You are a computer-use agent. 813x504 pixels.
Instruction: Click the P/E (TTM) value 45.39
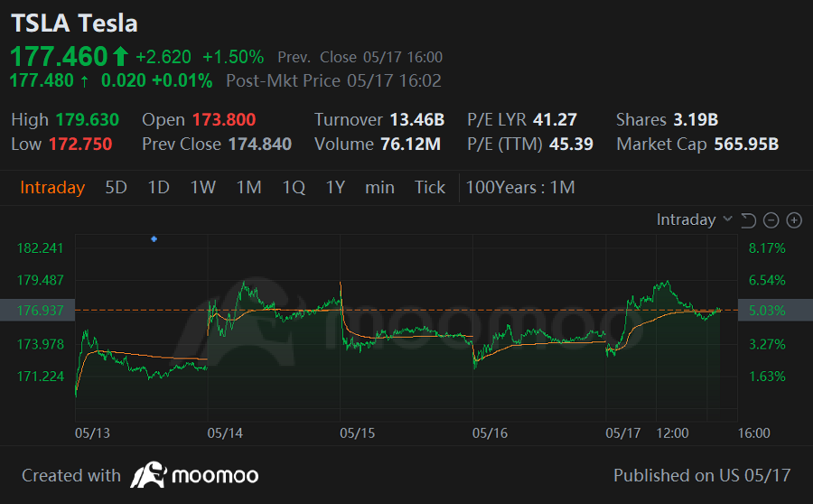571,145
